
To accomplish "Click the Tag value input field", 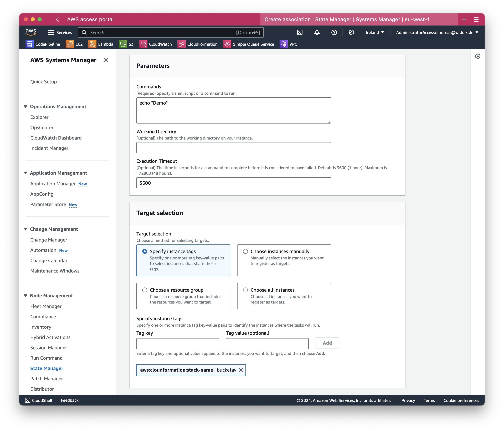I will pos(267,343).
